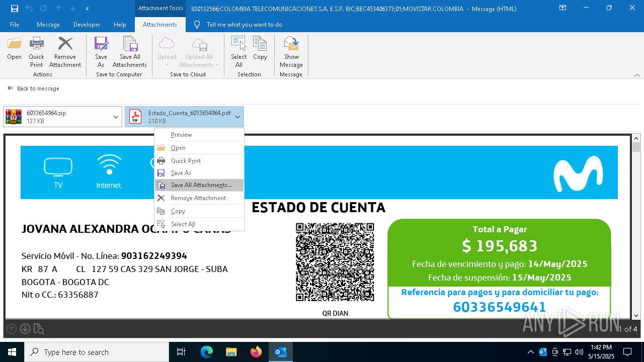Click the preview scrollbar up arrow

[636, 138]
